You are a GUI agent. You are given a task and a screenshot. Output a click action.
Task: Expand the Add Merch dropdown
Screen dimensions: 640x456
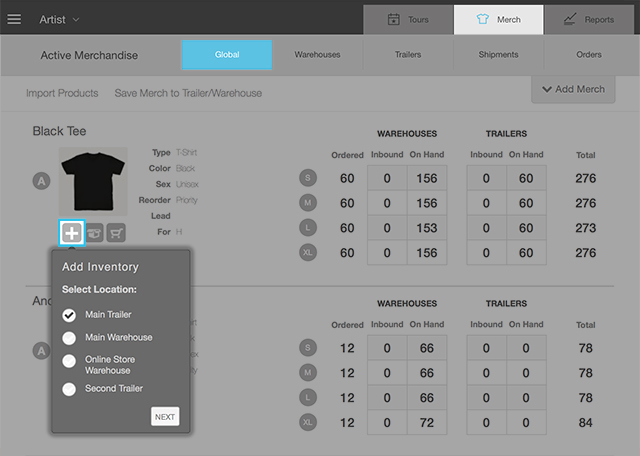573,89
